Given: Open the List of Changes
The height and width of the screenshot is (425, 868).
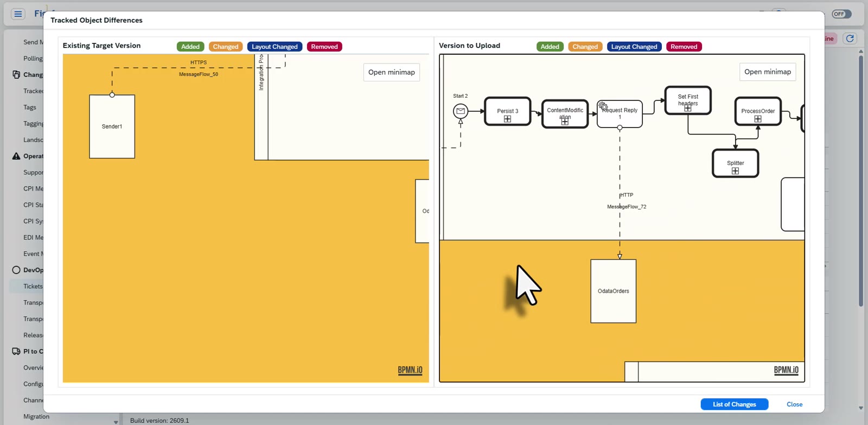Looking at the screenshot, I should coord(734,404).
